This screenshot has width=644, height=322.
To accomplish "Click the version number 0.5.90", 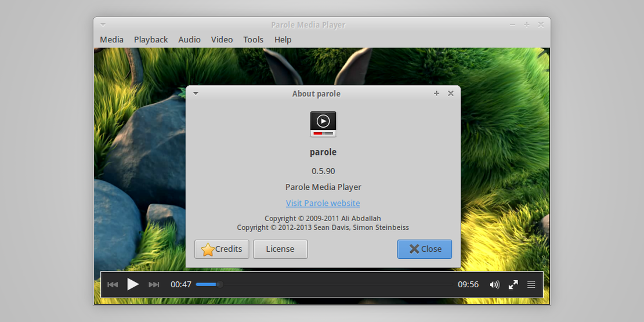I will 323,171.
